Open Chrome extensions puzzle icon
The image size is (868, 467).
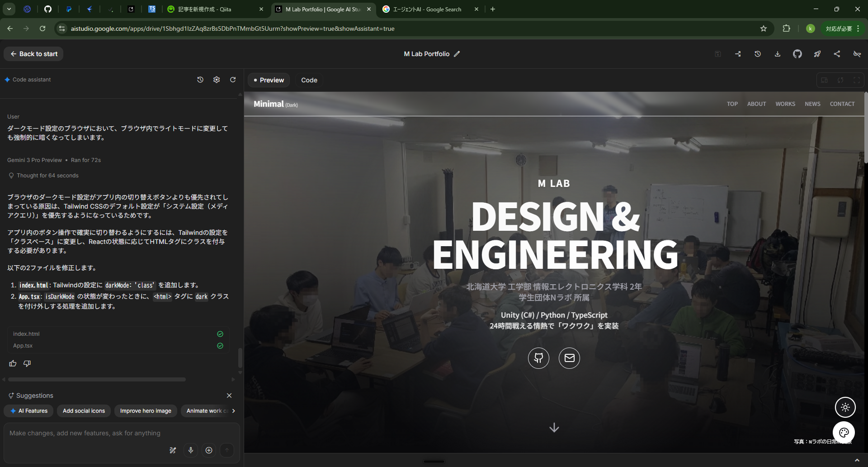point(786,29)
